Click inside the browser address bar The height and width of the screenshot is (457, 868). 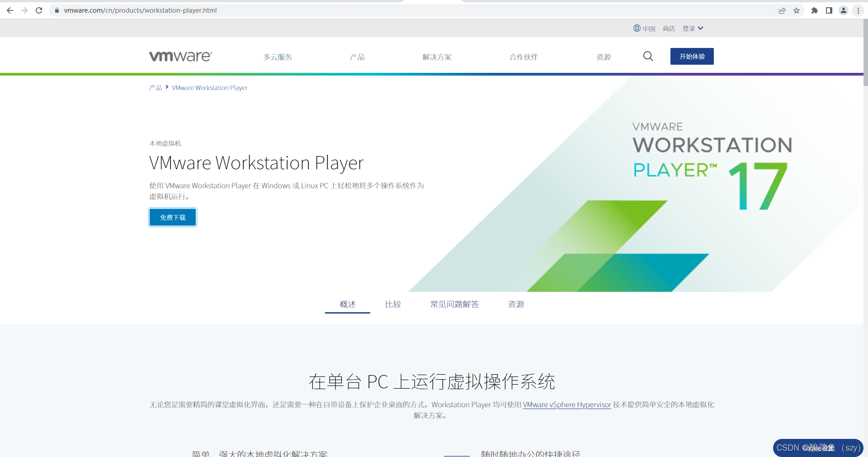(181, 10)
